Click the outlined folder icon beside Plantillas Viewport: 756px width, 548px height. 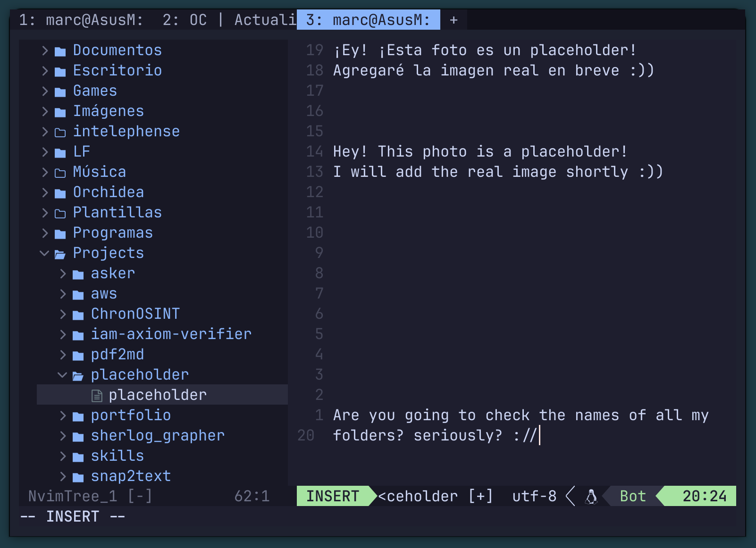[x=60, y=212]
